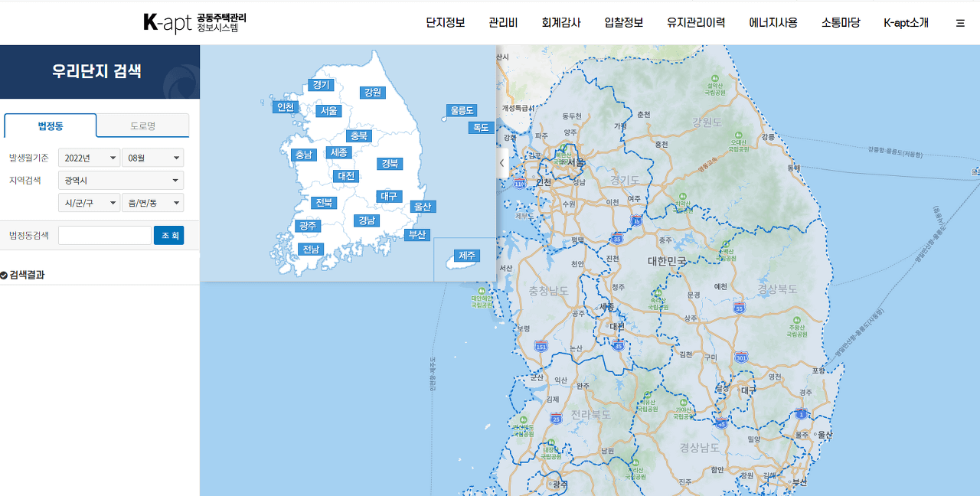Select the 전남 region marker
980x496 pixels.
coord(309,249)
